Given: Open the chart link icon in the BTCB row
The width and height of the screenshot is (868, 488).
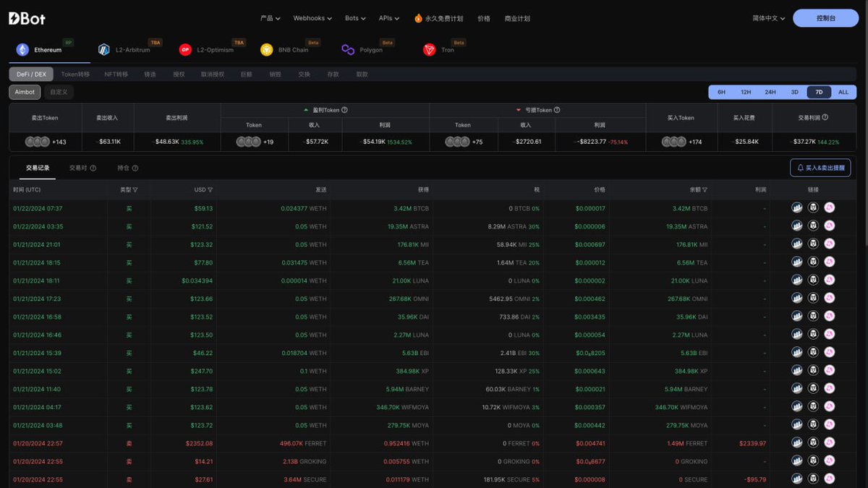Looking at the screenshot, I should coord(797,208).
